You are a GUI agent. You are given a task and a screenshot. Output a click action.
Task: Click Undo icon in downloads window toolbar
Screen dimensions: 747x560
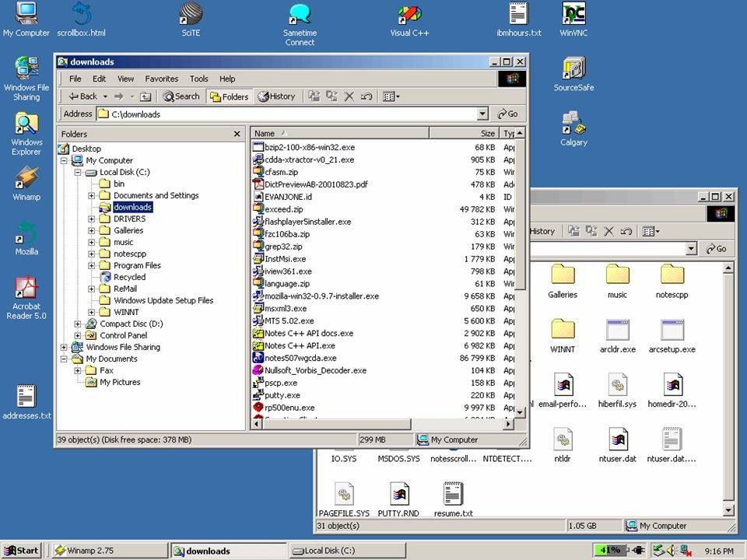point(366,96)
